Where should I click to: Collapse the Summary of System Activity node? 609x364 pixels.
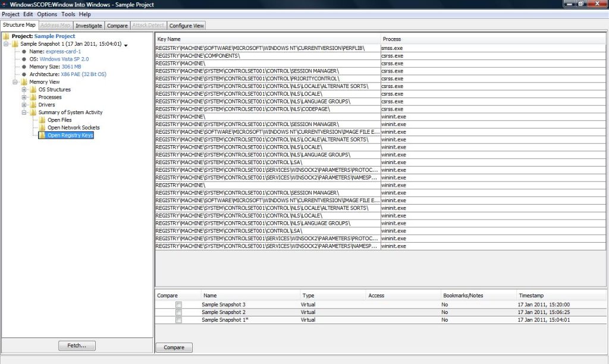[24, 112]
